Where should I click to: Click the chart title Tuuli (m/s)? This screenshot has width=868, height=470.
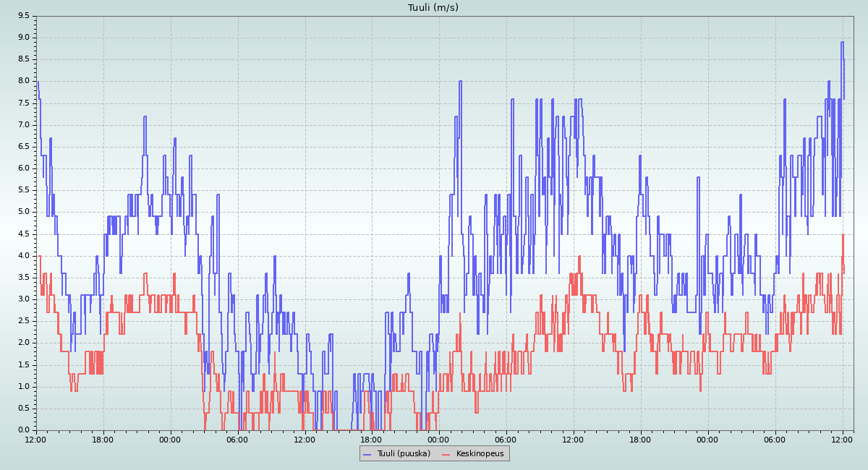pyautogui.click(x=433, y=8)
